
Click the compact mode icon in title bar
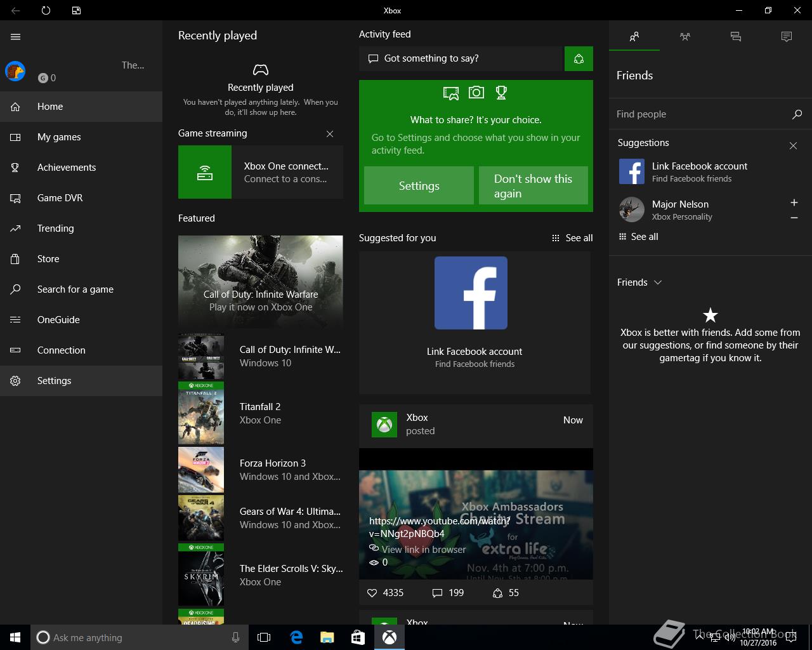[x=76, y=11]
